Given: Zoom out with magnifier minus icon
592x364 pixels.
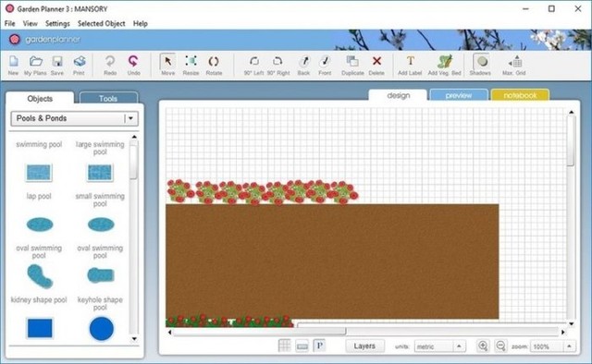Looking at the screenshot, I should [500, 346].
